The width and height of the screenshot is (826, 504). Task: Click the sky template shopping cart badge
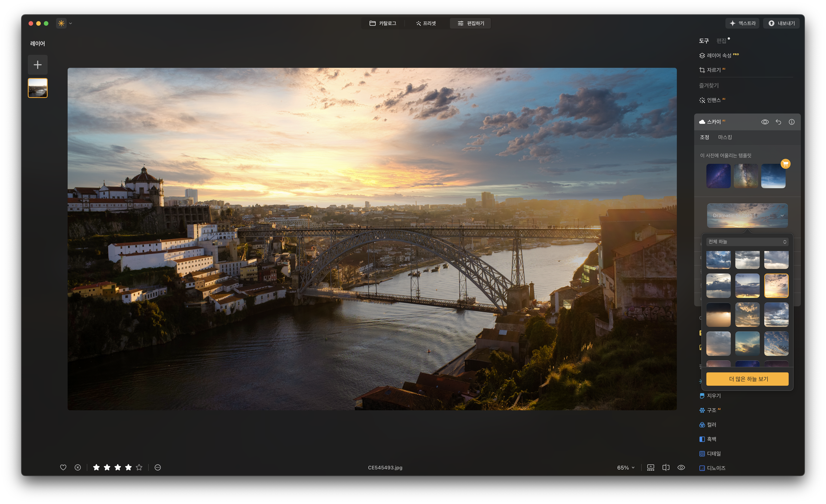coord(785,164)
